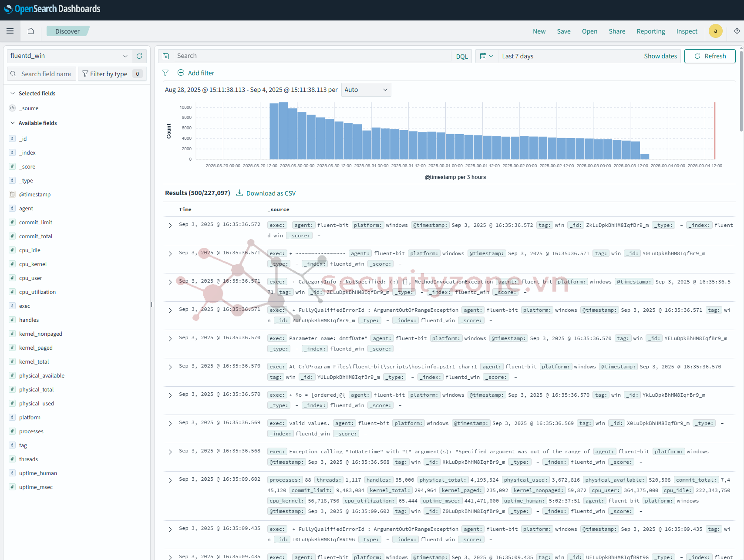Click the main Search query field
The height and width of the screenshot is (560, 744).
(312, 56)
